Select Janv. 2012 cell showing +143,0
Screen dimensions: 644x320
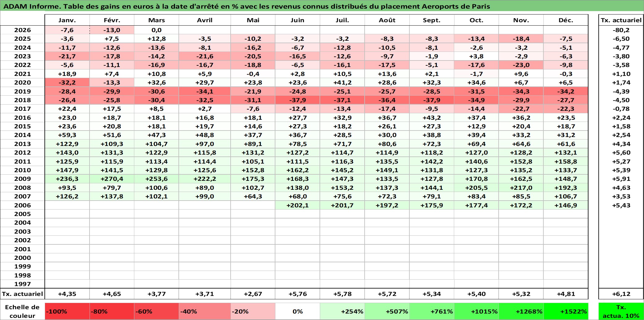pyautogui.click(x=67, y=152)
